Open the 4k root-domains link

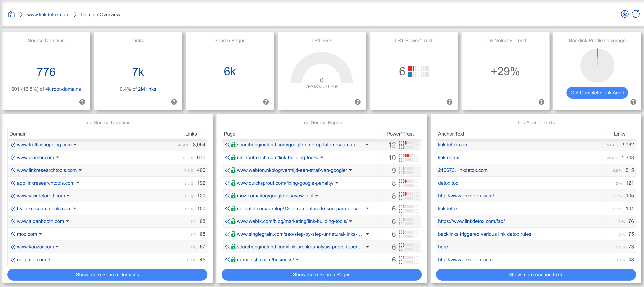pos(63,89)
